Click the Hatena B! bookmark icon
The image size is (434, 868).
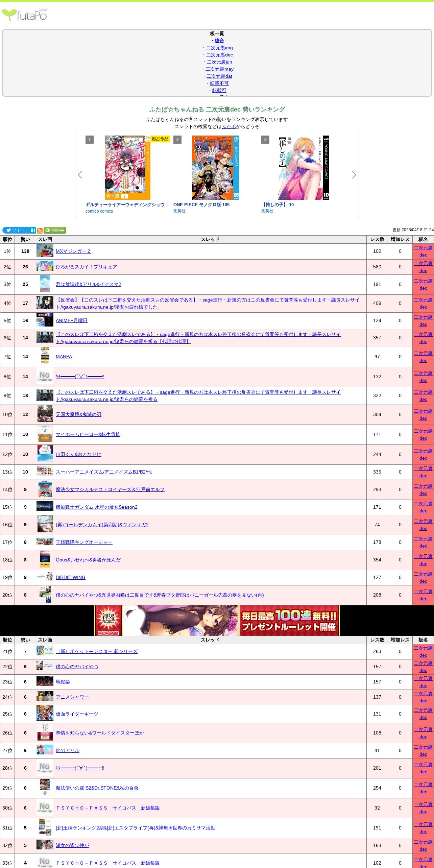33,230
